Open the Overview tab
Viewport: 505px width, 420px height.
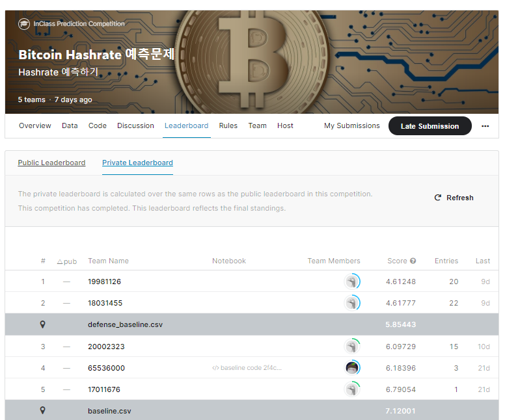(x=35, y=126)
